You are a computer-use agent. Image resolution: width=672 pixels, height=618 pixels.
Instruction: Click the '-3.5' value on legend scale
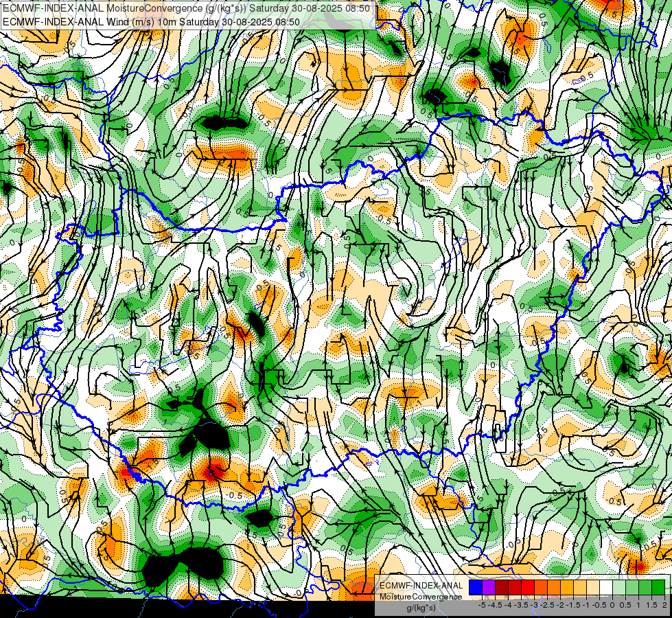tap(521, 605)
